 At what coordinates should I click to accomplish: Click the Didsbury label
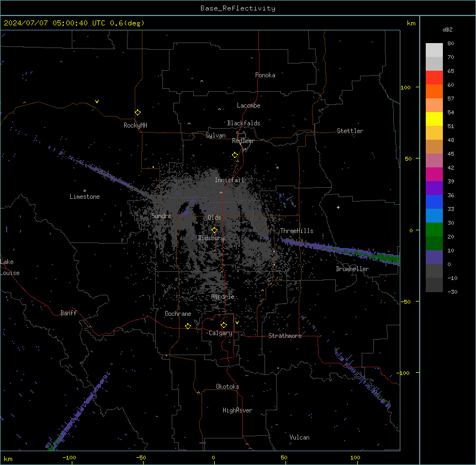[x=211, y=238]
